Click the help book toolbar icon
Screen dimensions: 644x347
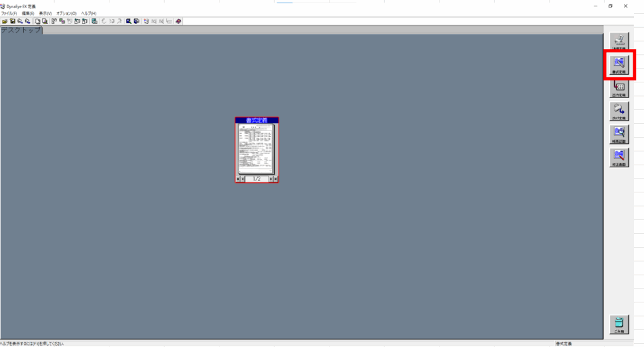point(179,21)
